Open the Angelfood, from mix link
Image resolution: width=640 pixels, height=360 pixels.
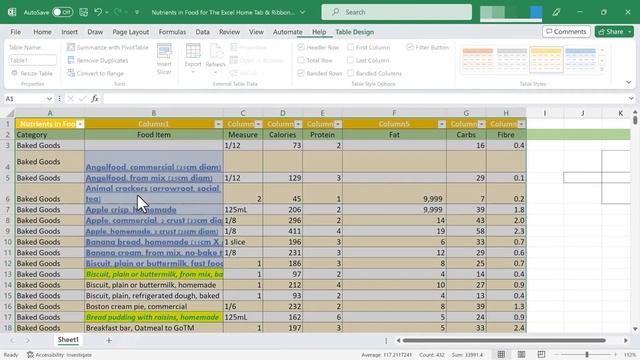[x=149, y=178]
